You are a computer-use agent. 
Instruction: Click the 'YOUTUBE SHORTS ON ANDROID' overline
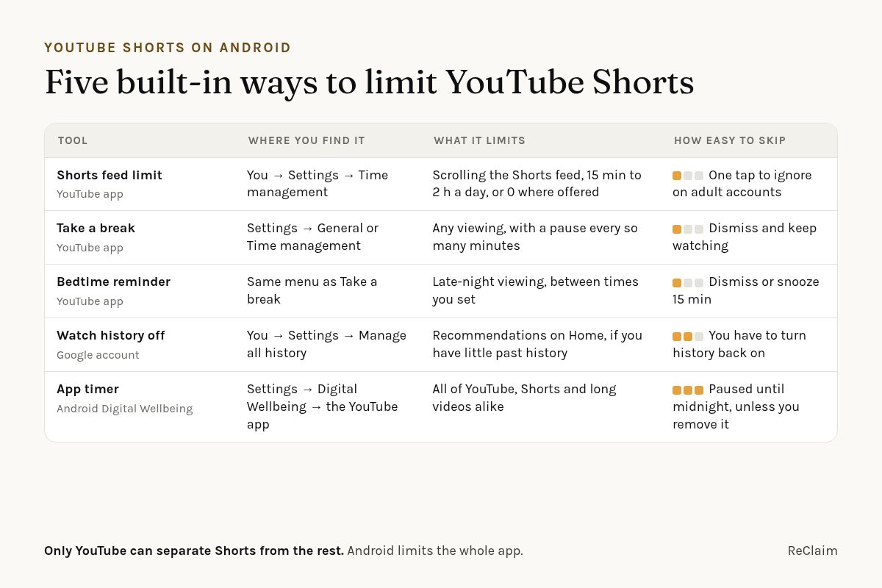tap(168, 48)
